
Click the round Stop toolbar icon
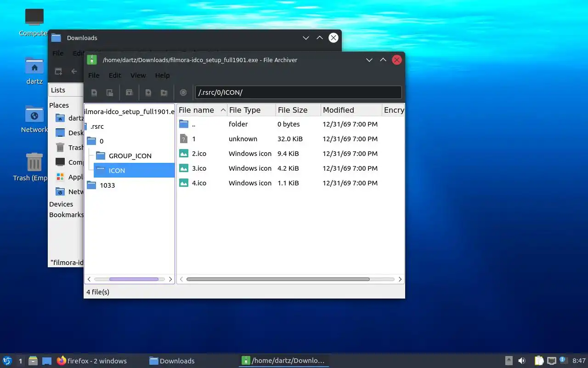(183, 92)
